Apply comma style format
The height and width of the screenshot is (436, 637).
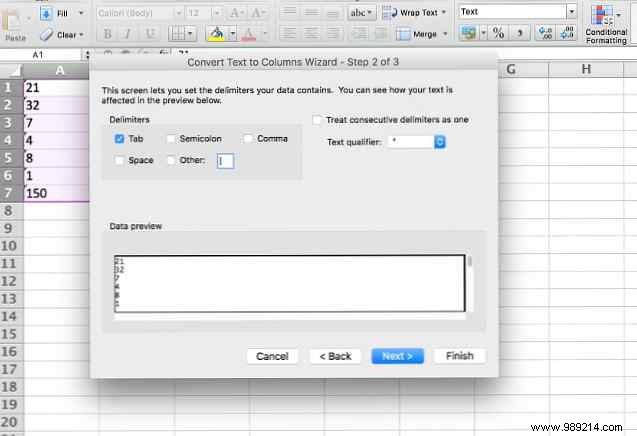coord(519,33)
